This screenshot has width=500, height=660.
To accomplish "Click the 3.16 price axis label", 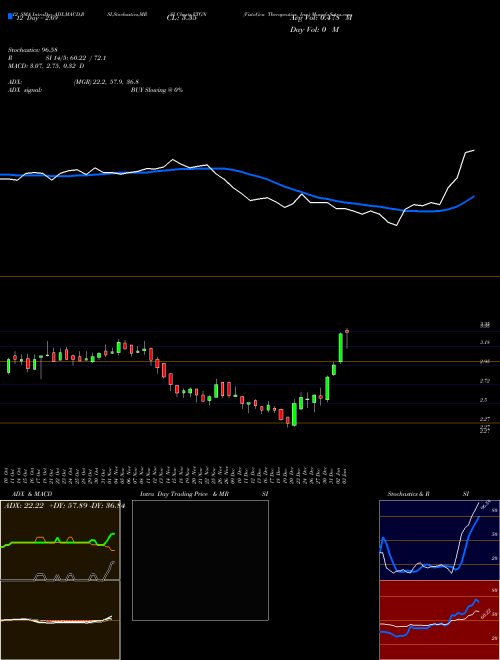I will pos(485,343).
